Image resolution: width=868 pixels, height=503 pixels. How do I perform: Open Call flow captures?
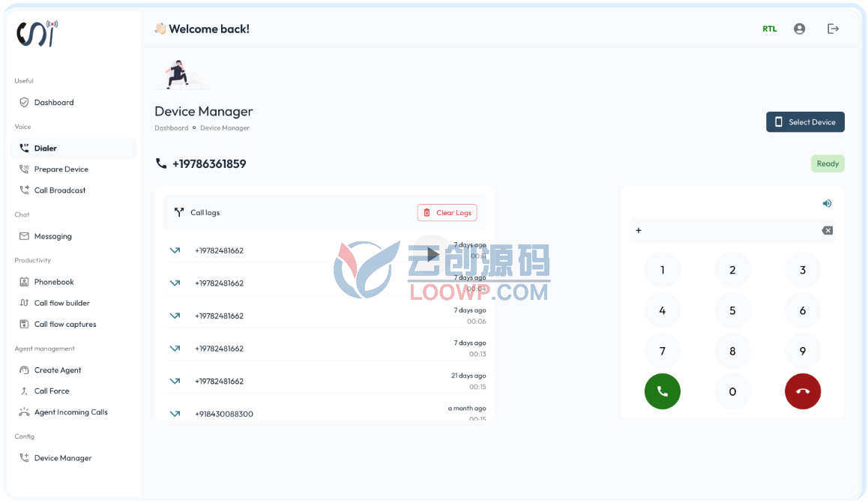point(73,325)
